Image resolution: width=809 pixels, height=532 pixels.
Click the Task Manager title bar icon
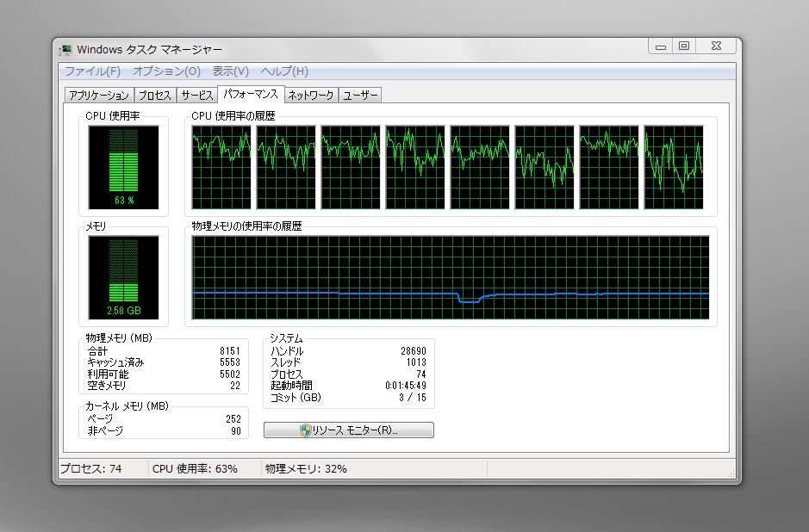click(65, 49)
